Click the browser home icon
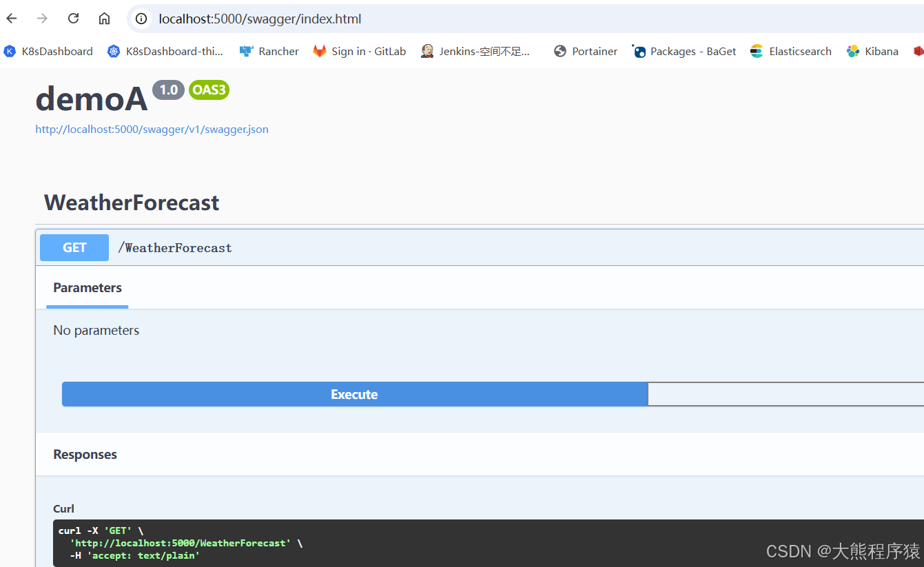 pyautogui.click(x=104, y=19)
